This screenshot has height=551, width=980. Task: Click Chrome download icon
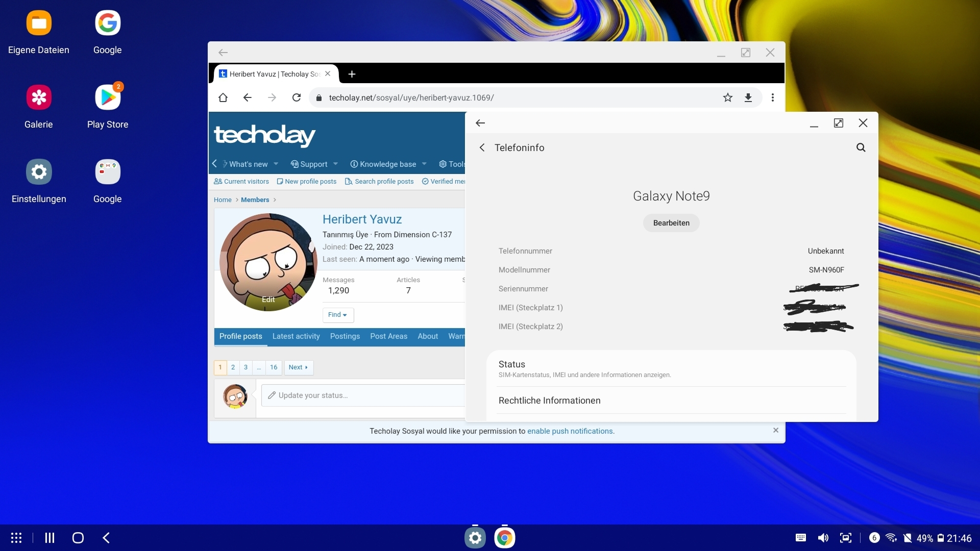(748, 97)
